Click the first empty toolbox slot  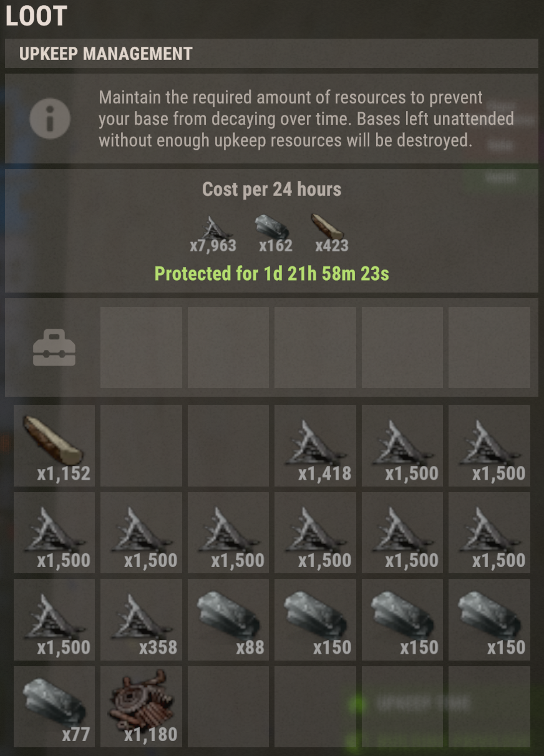[x=141, y=347]
